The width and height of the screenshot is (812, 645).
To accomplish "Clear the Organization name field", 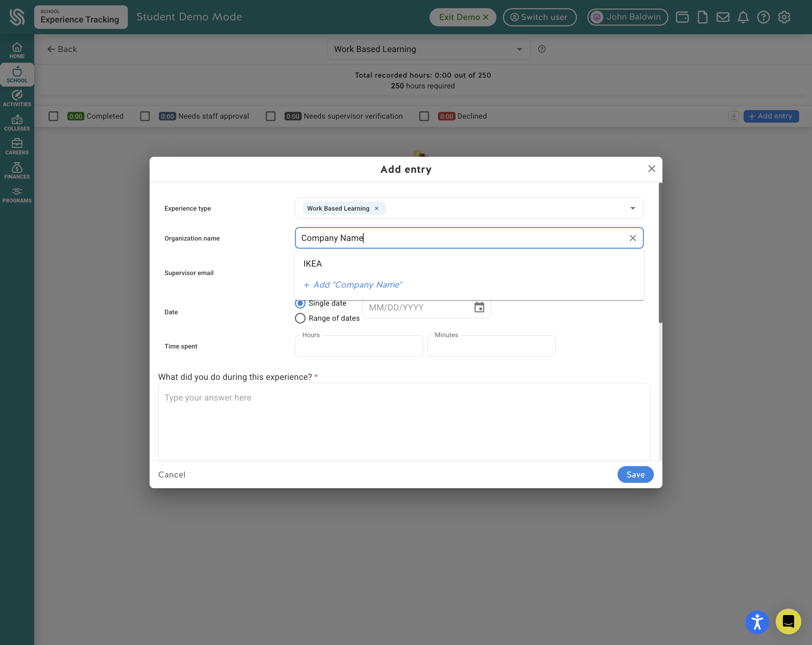I will [633, 238].
